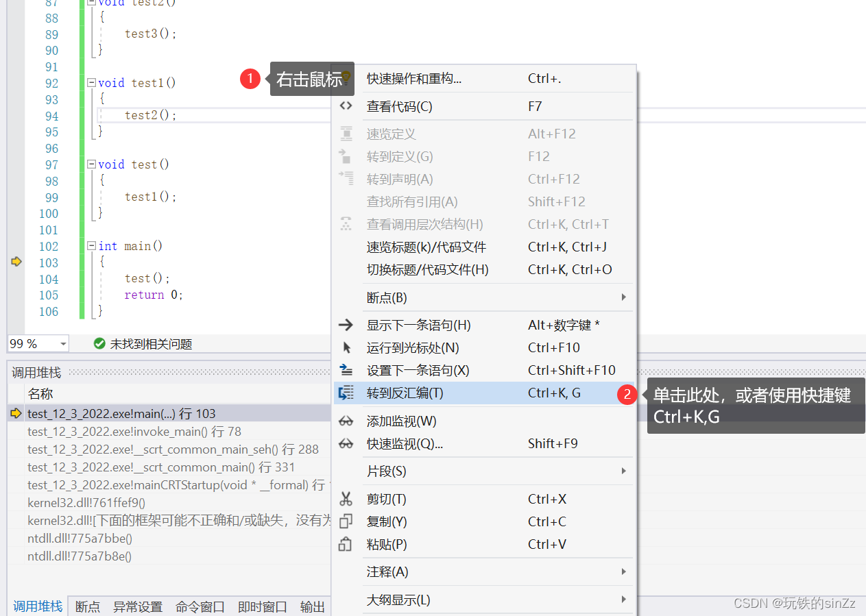Click the return 0; statement
This screenshot has width=866, height=616.
click(x=154, y=295)
